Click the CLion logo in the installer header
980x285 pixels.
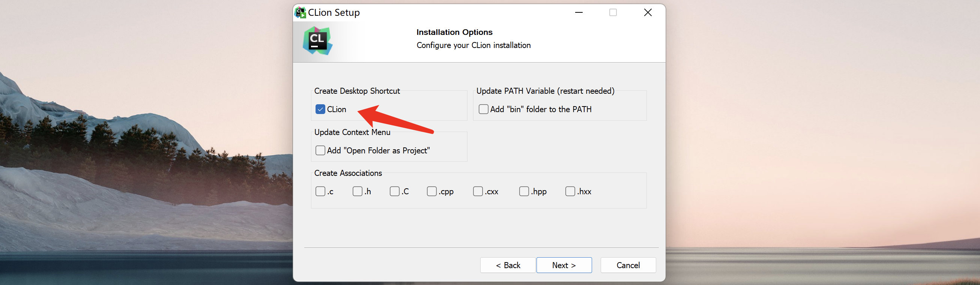[318, 40]
